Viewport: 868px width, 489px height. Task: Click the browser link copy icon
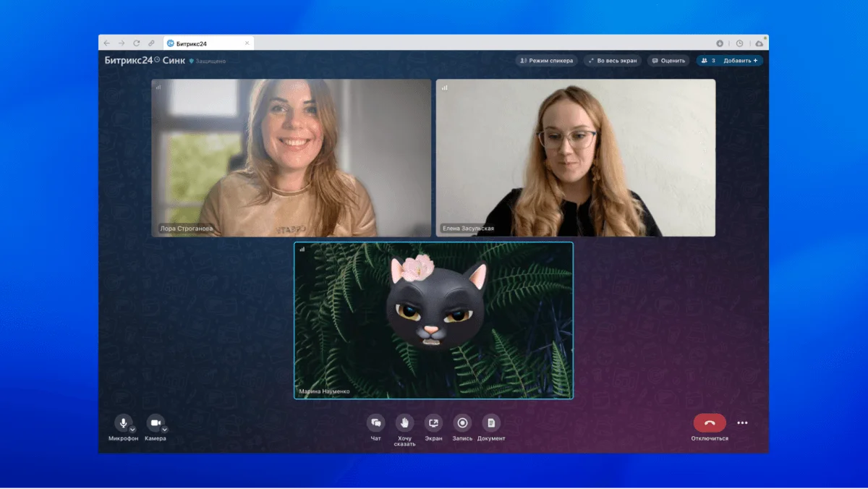coord(151,43)
